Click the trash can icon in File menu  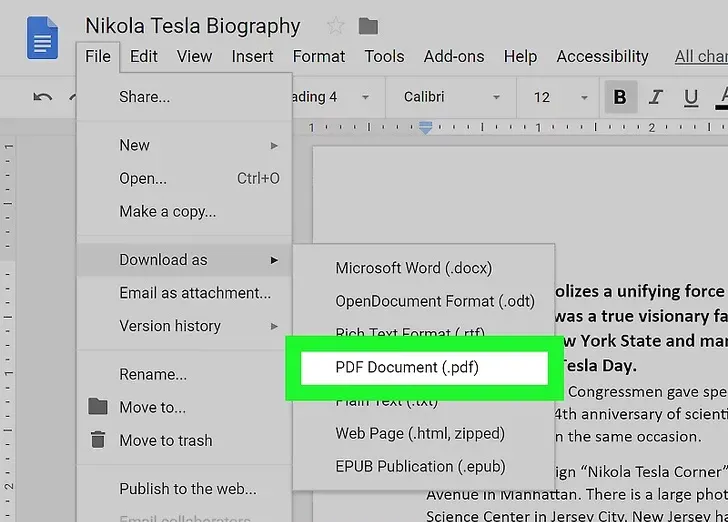pos(98,439)
